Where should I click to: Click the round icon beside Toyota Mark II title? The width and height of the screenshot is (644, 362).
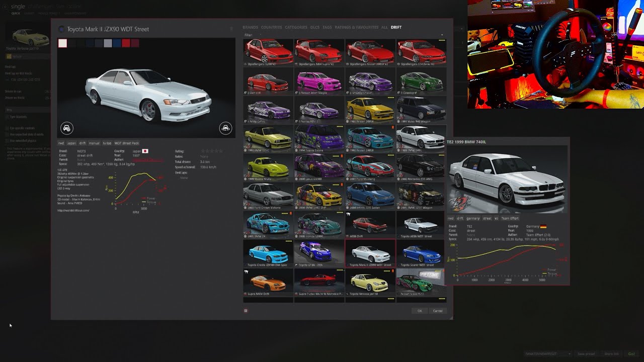coord(61,29)
